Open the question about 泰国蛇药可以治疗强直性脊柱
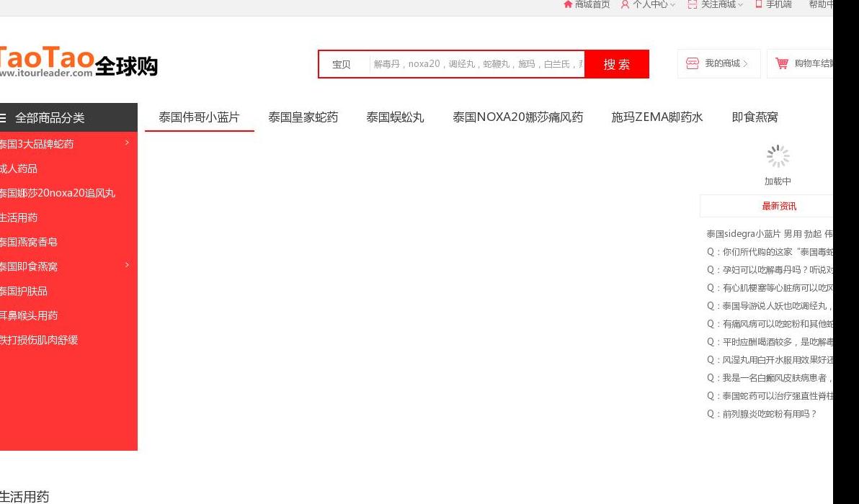The image size is (859, 504). (770, 396)
